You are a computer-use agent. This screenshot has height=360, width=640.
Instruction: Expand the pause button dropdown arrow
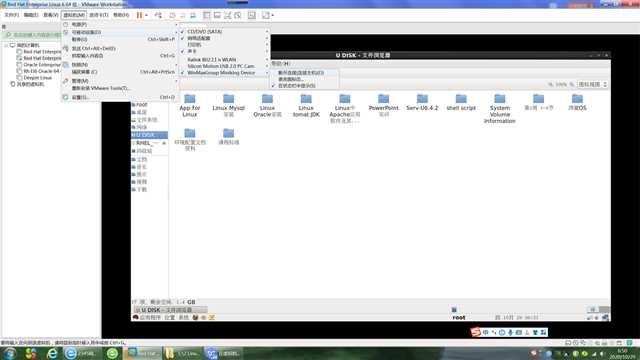coord(147,16)
